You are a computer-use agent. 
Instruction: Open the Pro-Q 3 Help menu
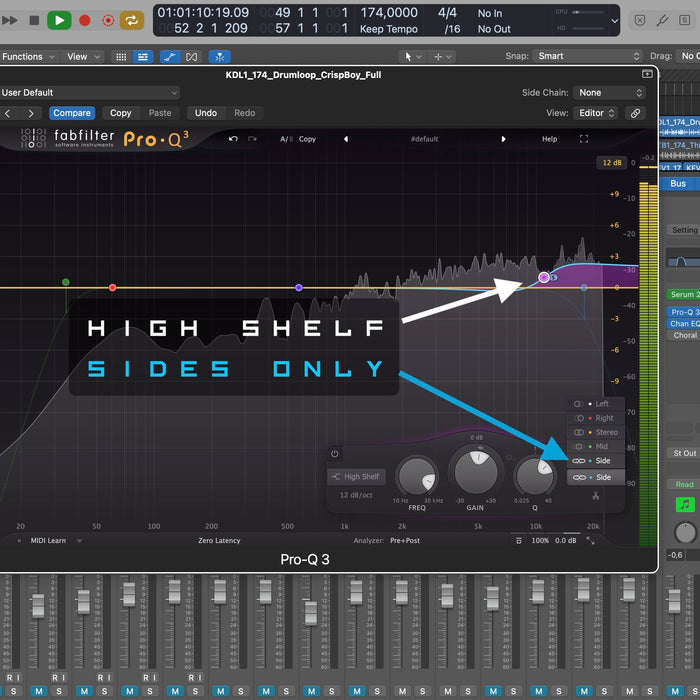tap(550, 139)
